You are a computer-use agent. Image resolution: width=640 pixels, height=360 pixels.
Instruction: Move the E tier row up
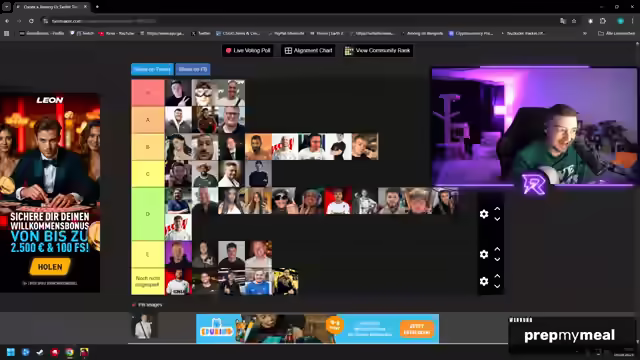[497, 249]
